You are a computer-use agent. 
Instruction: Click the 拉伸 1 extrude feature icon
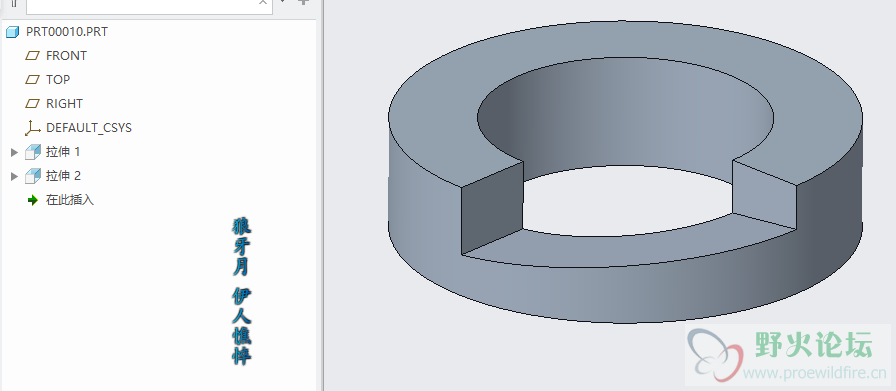pyautogui.click(x=33, y=152)
